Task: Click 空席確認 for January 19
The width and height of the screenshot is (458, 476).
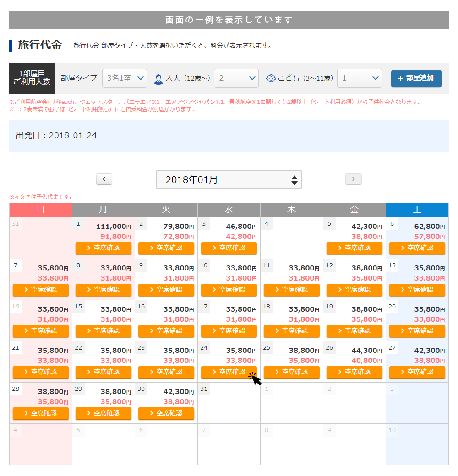Action: [354, 331]
